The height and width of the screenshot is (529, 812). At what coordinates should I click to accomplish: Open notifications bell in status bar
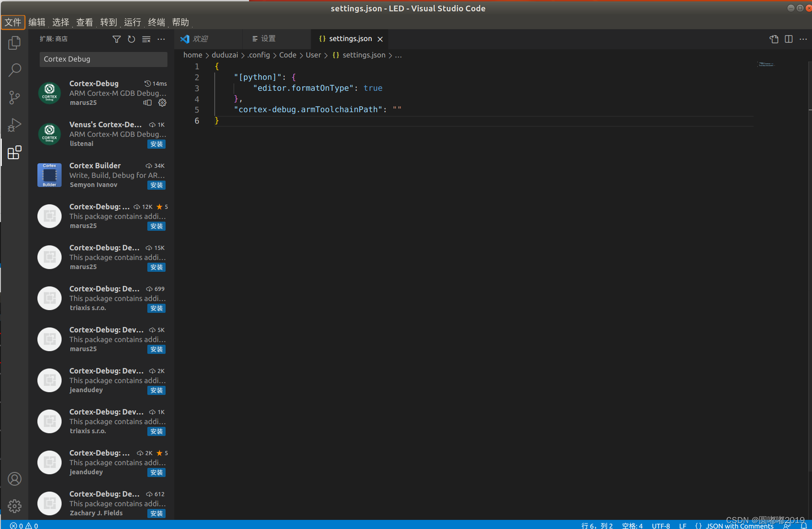coord(804,526)
